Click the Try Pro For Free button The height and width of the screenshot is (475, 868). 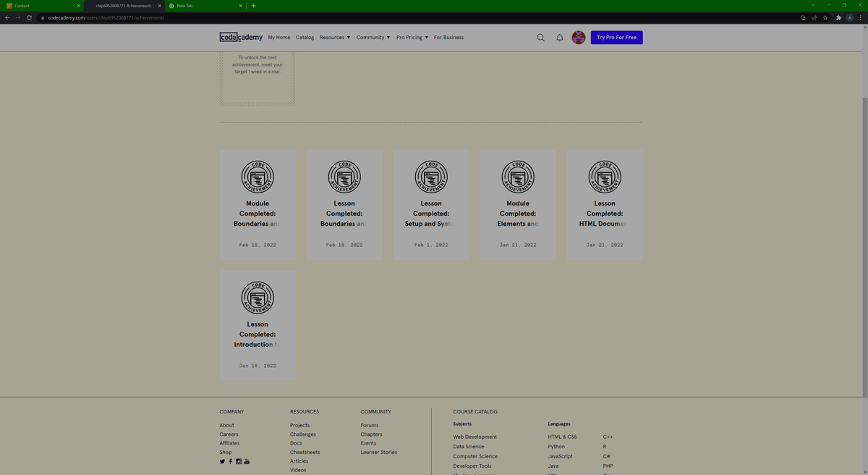click(x=617, y=38)
